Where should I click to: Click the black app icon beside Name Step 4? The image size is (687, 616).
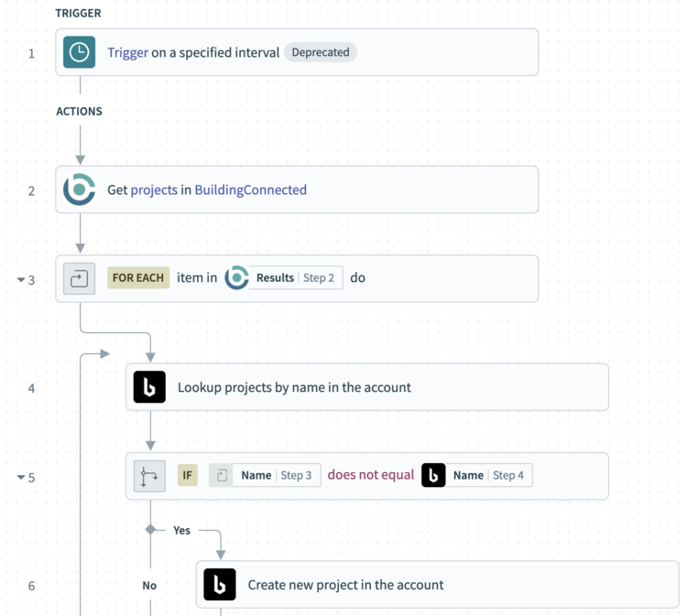coord(433,475)
